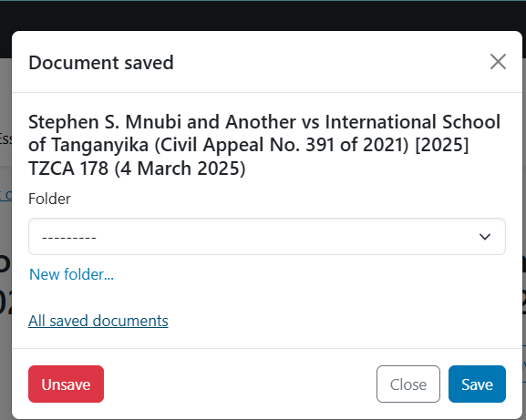Select the dashed placeholder in Folder box
Image resolution: width=526 pixels, height=420 pixels.
click(x=69, y=238)
